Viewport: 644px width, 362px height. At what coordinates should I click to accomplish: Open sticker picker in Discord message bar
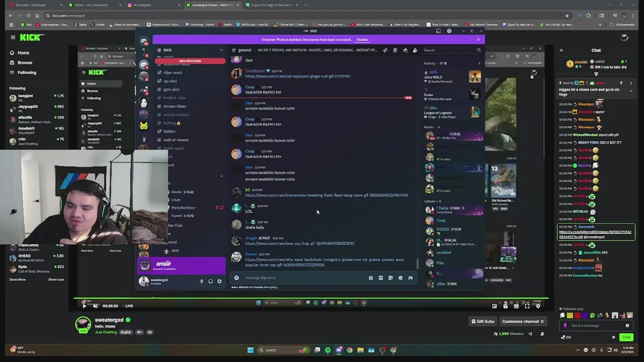pos(390,278)
